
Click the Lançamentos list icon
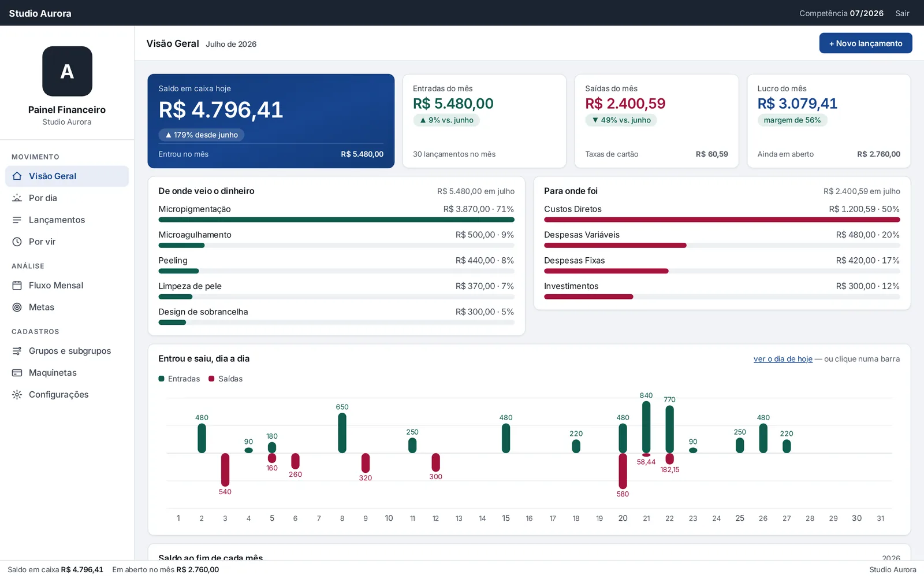[x=17, y=220]
